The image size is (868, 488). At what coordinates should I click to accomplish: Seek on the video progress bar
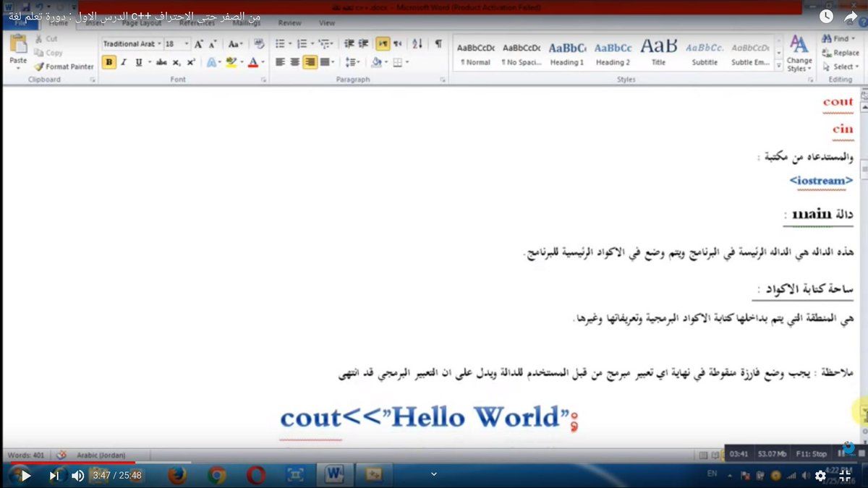(434, 462)
